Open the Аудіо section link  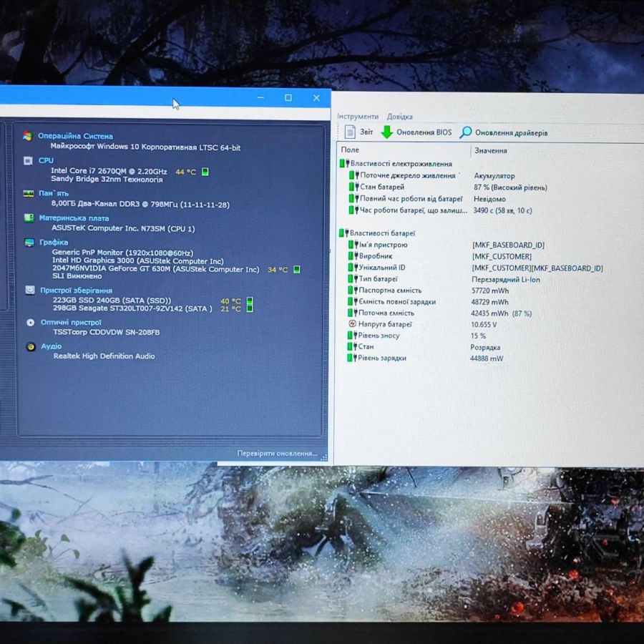51,346
